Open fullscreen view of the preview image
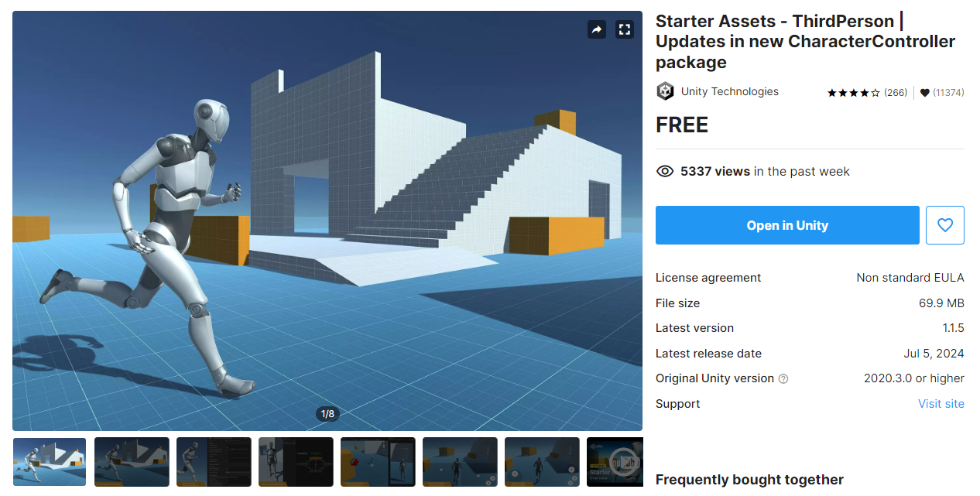 click(x=624, y=29)
